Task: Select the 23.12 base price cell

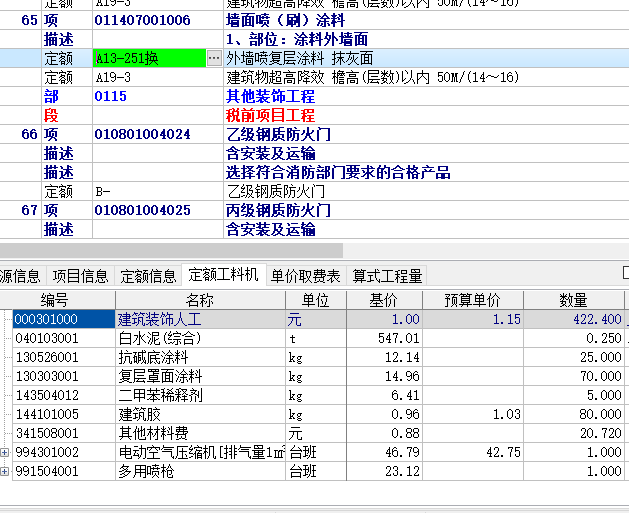Action: point(384,471)
